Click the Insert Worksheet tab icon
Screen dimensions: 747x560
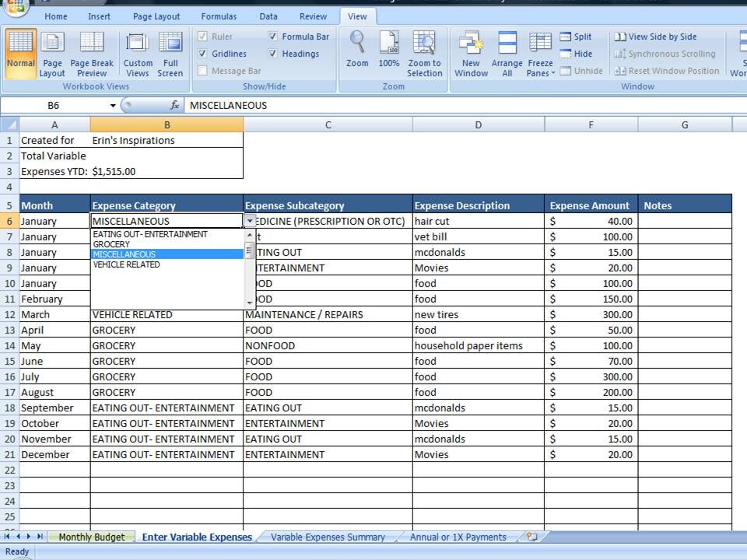[x=532, y=537]
